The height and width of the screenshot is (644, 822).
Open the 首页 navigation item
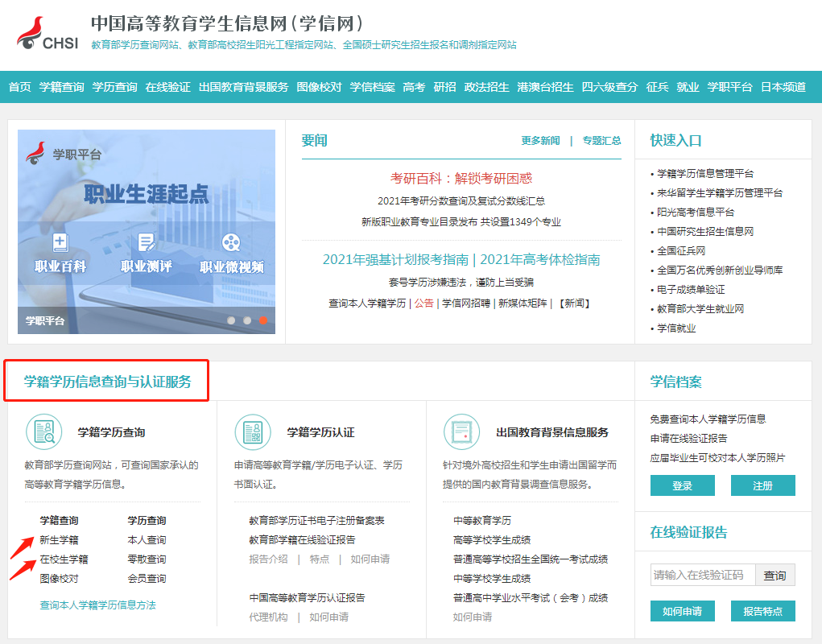(20, 87)
